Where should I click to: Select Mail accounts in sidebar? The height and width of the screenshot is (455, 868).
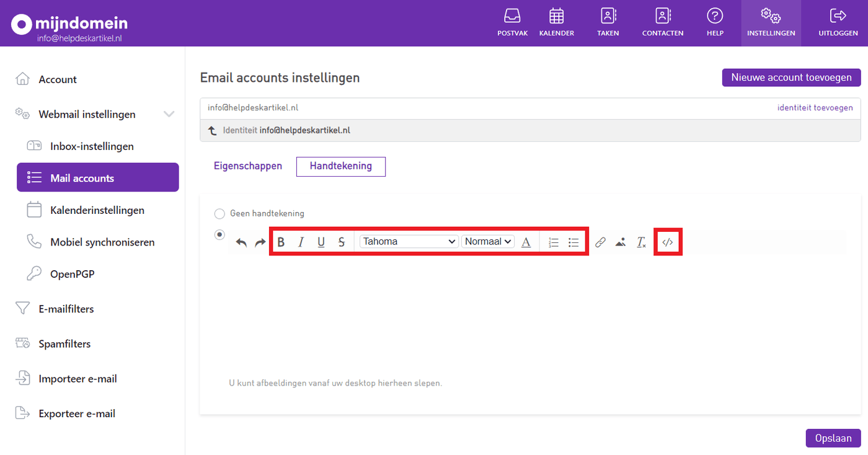pos(98,178)
